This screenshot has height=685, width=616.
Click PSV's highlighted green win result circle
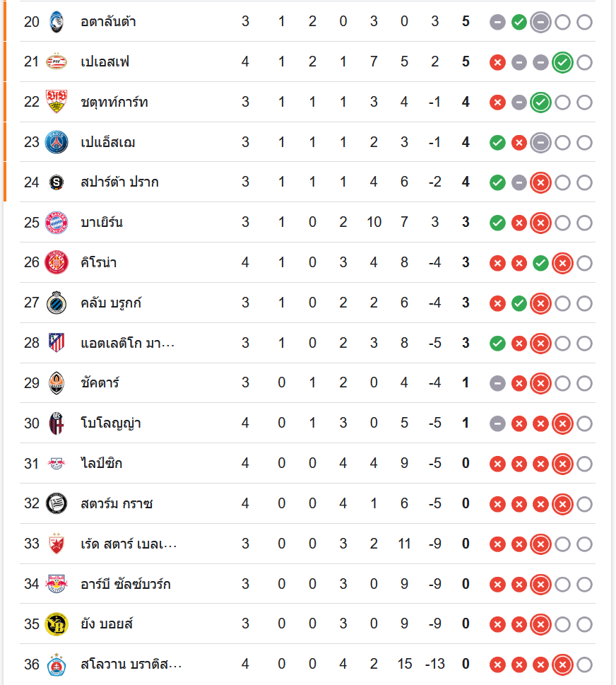pos(562,62)
